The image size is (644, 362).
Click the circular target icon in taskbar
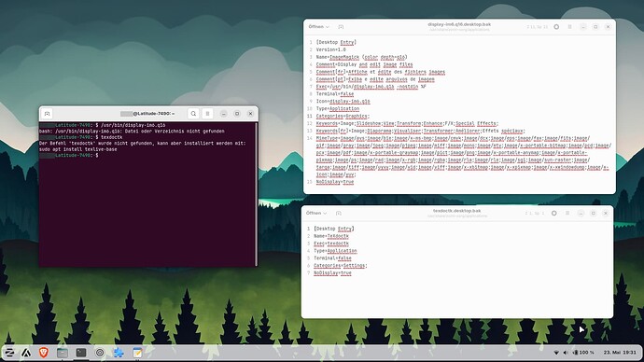(x=100, y=353)
